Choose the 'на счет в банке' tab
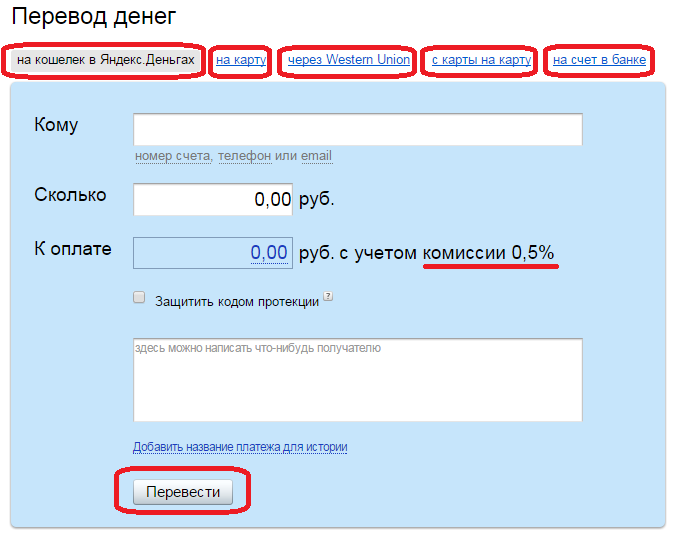681x541 pixels. point(600,61)
